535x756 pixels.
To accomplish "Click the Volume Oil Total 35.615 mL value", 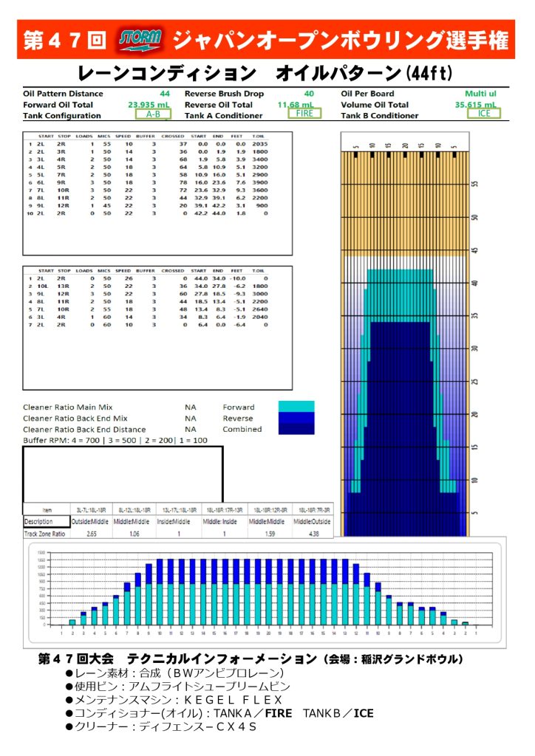I will (478, 105).
